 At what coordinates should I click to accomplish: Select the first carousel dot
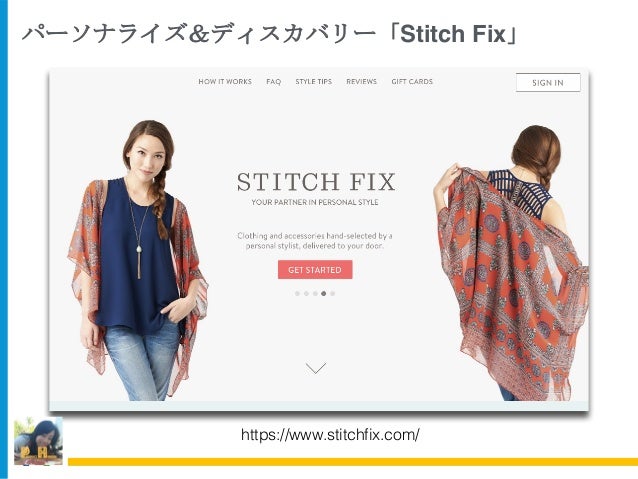297,293
